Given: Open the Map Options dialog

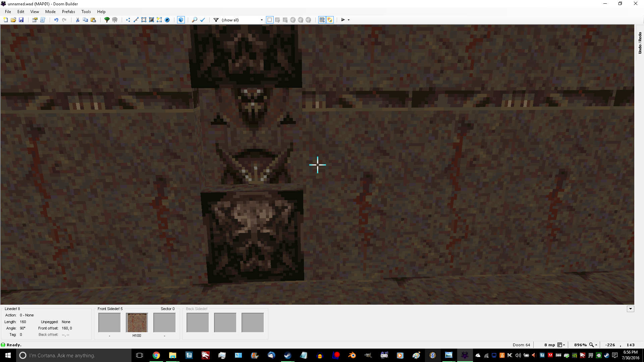Looking at the screenshot, I should (35, 20).
